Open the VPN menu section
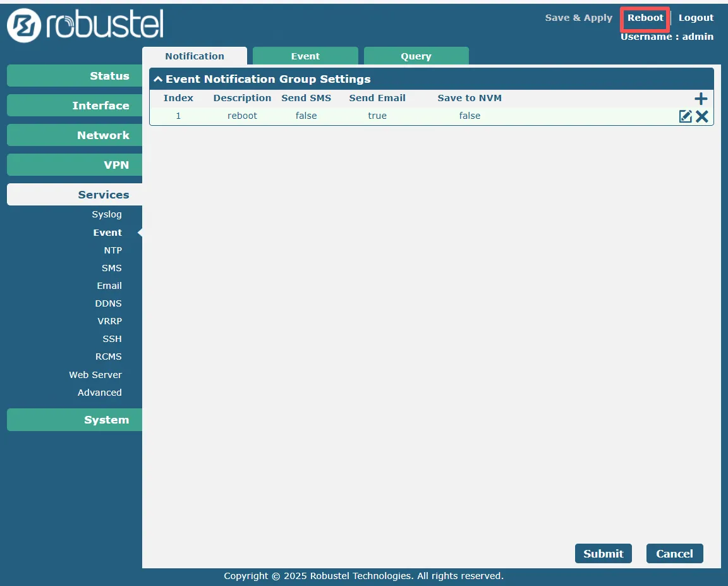The width and height of the screenshot is (728, 586). [x=75, y=165]
